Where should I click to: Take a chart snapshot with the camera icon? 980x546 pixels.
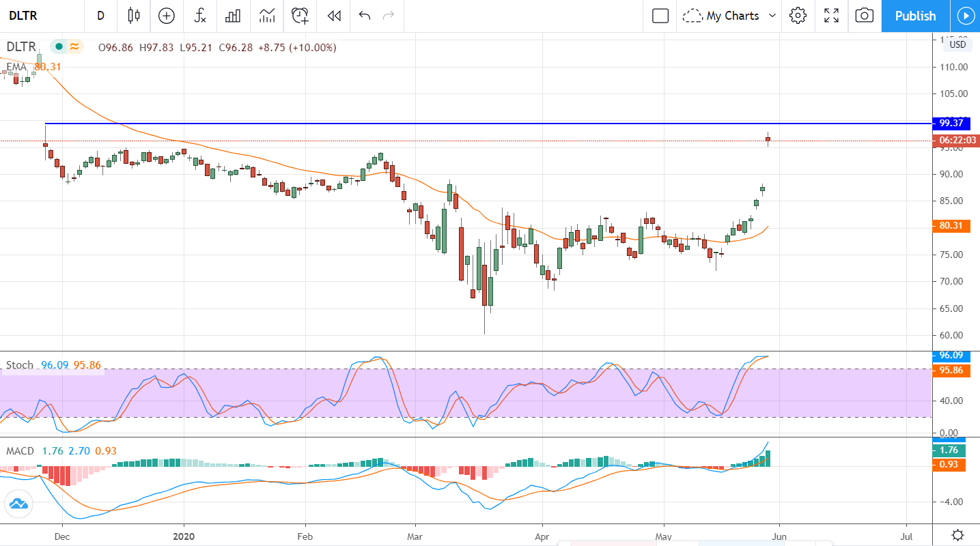coord(865,16)
